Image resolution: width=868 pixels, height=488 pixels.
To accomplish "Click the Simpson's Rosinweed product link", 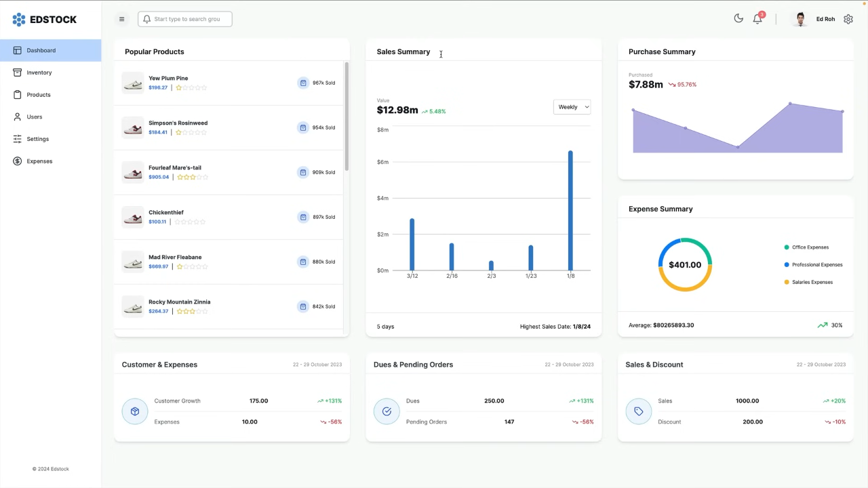I will click(x=178, y=123).
